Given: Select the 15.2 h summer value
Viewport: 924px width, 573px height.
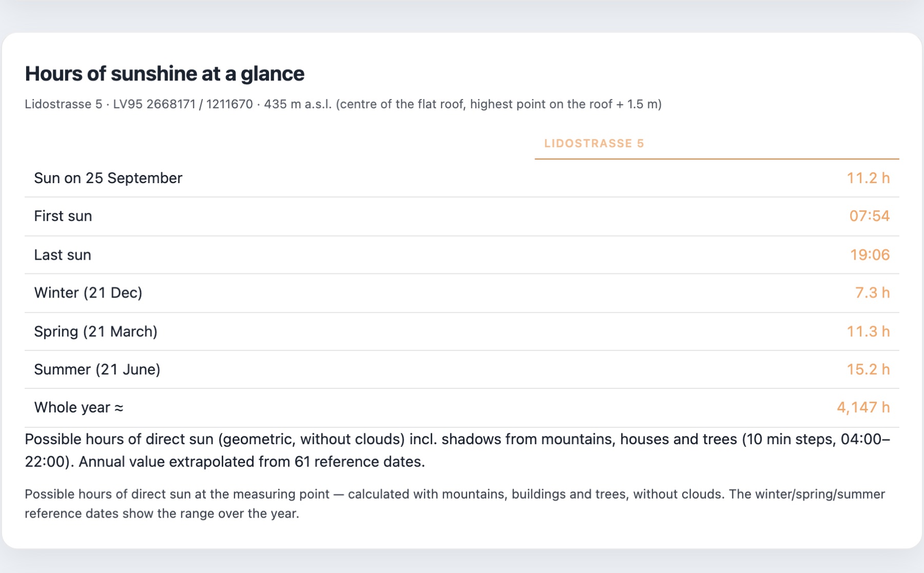Looking at the screenshot, I should [868, 369].
